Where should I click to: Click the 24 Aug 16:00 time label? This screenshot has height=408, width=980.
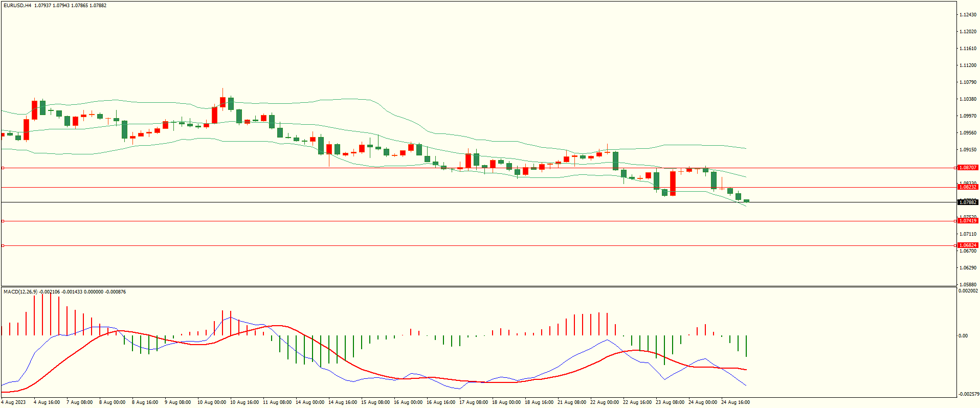pyautogui.click(x=736, y=402)
